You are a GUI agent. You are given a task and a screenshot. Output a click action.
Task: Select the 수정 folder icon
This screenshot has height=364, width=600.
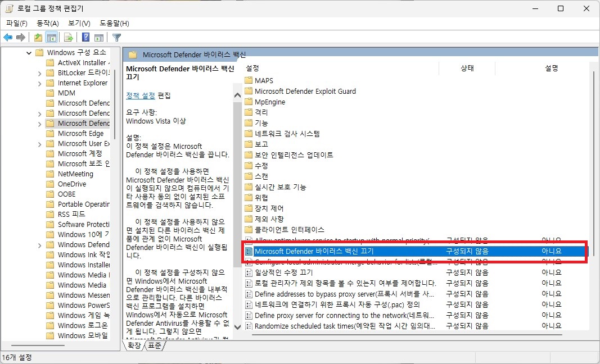click(x=249, y=166)
